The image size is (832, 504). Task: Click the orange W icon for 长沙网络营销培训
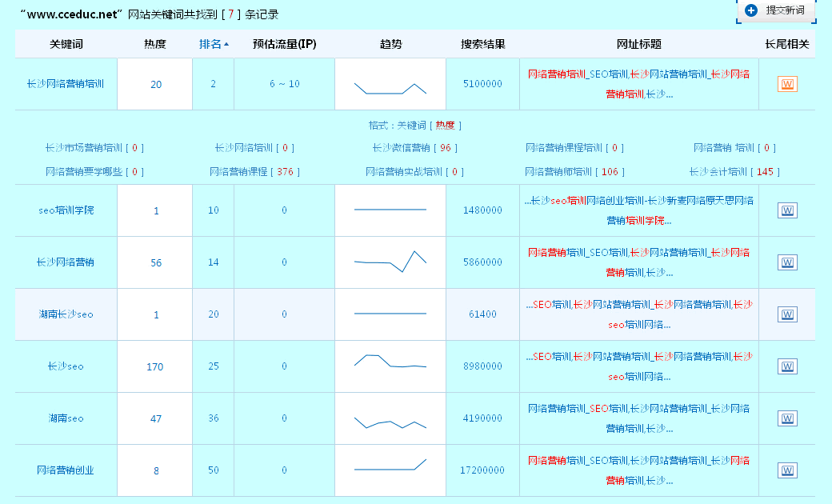click(787, 83)
